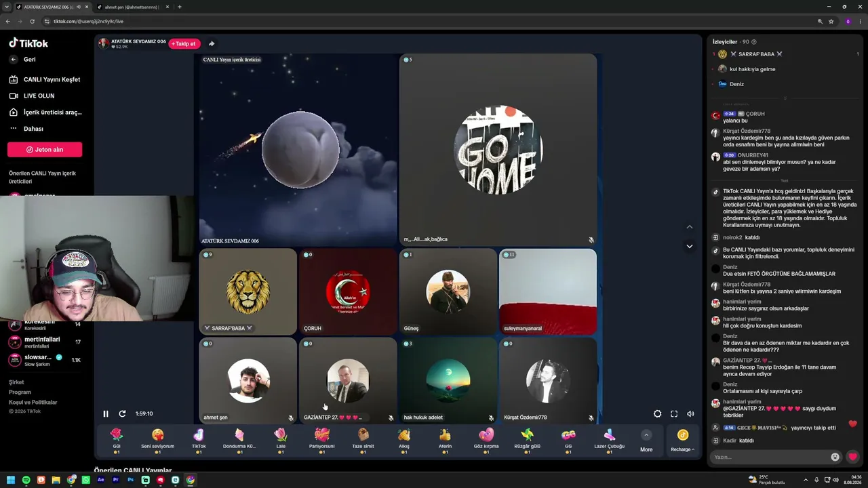Open the Recharge coin menu
Screen dimensions: 868x488
(683, 440)
